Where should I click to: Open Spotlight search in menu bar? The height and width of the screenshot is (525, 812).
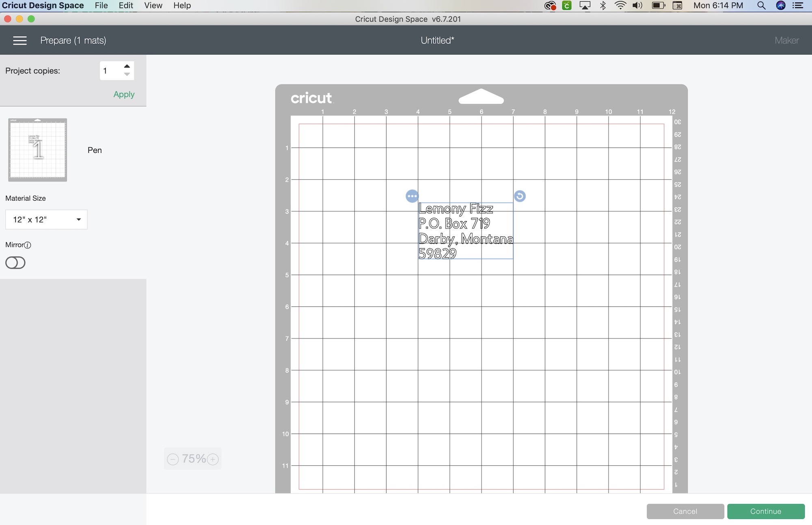(x=762, y=6)
